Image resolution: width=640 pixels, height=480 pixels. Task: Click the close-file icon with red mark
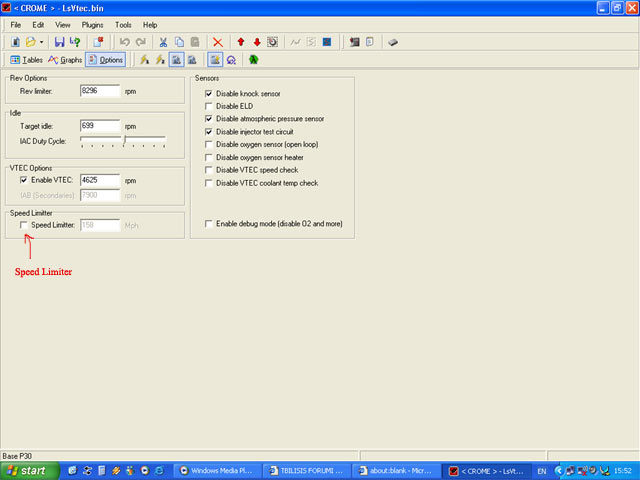point(98,42)
